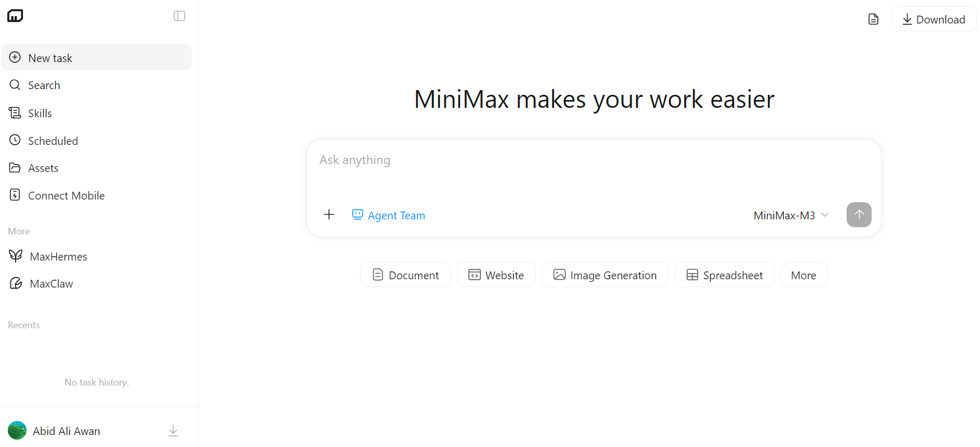The height and width of the screenshot is (447, 980).
Task: Choose the Website quick action
Action: coord(496,275)
